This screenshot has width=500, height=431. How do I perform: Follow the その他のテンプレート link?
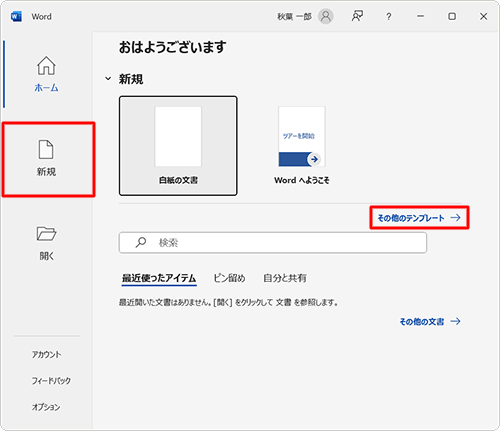419,218
